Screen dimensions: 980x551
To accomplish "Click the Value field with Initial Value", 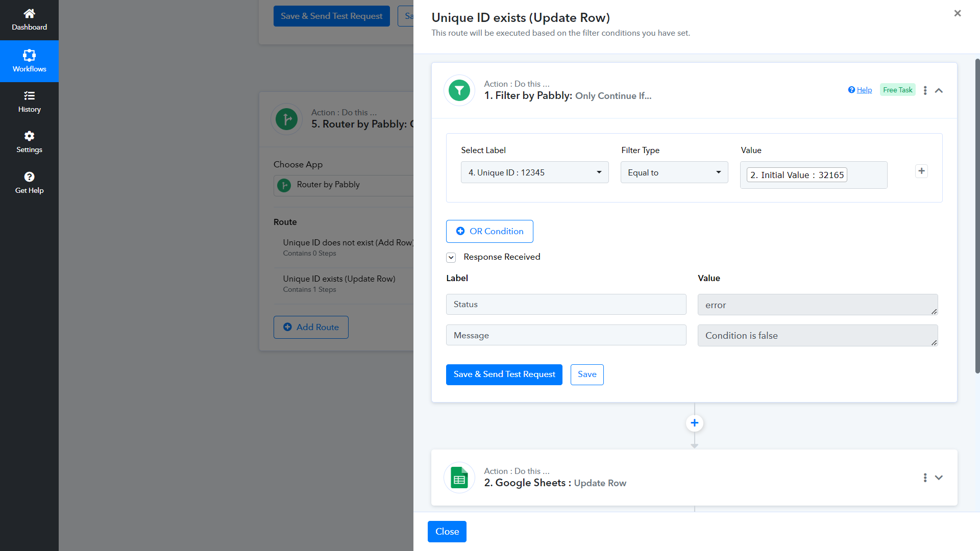I will click(x=814, y=175).
